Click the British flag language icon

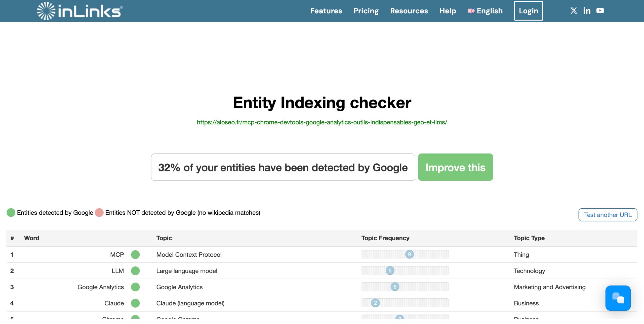(471, 11)
